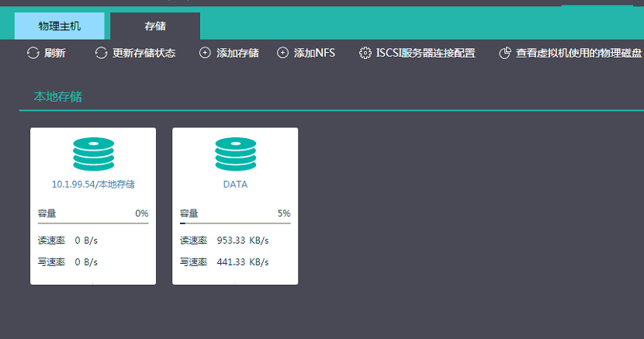Click the disk stack icon for 10.1.99.54/本地存储
The height and width of the screenshot is (339, 644).
coord(94,154)
